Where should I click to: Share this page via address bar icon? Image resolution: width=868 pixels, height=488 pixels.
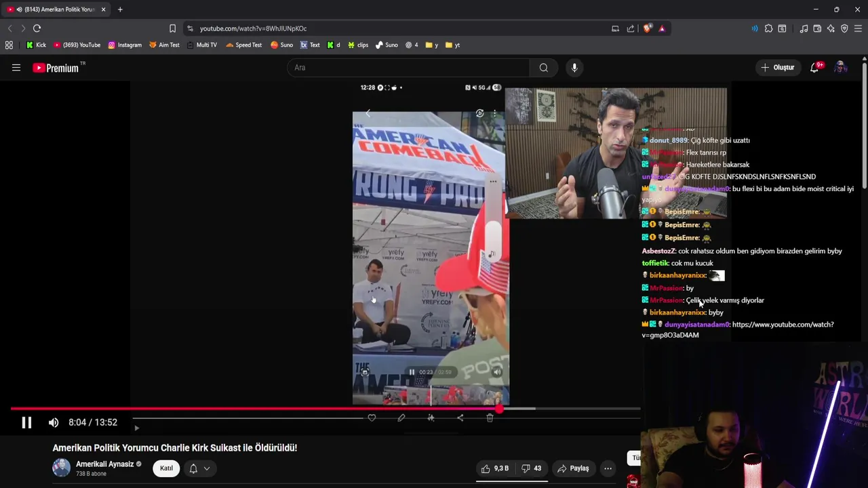pyautogui.click(x=631, y=28)
